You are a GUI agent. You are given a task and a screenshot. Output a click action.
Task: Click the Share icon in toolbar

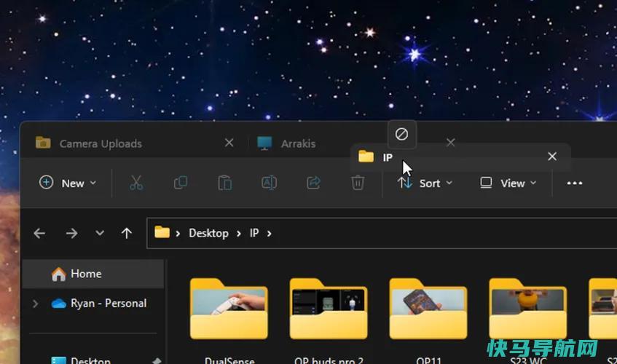pos(314,183)
